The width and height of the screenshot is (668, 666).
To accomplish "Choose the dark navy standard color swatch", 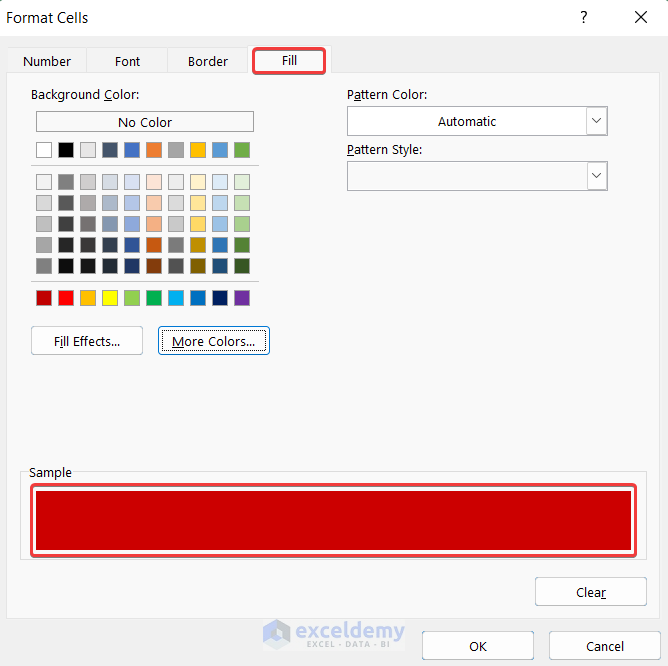I will [x=220, y=298].
